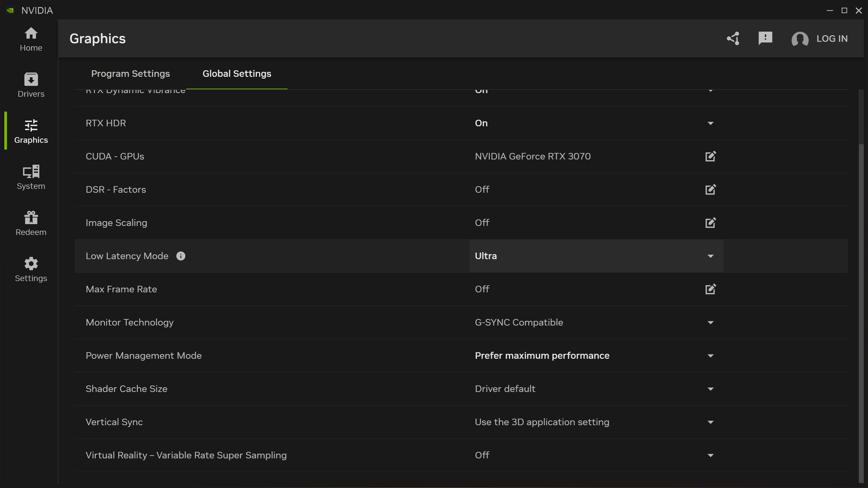Viewport: 868px width, 488px height.
Task: Select the Global Settings tab
Action: pos(236,73)
